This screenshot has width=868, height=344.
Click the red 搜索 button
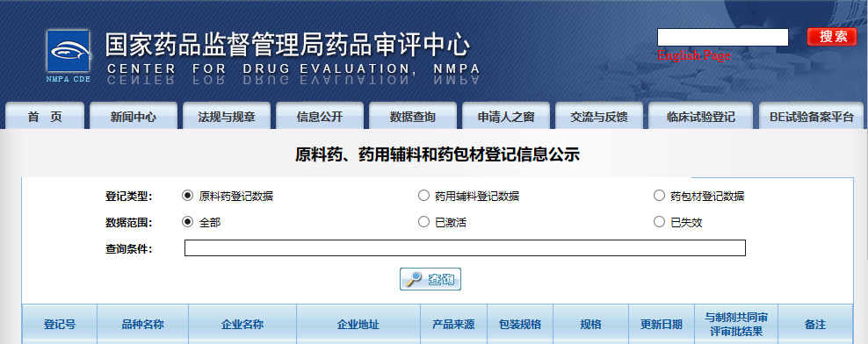coord(832,37)
